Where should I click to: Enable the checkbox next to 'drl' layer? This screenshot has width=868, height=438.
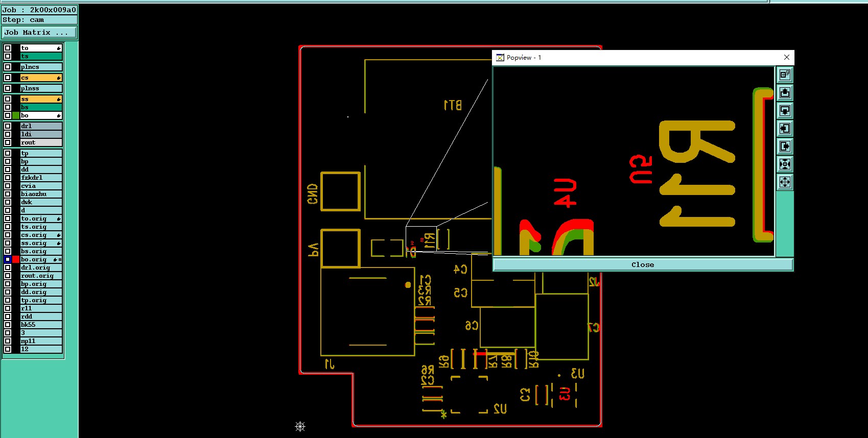[x=8, y=126]
